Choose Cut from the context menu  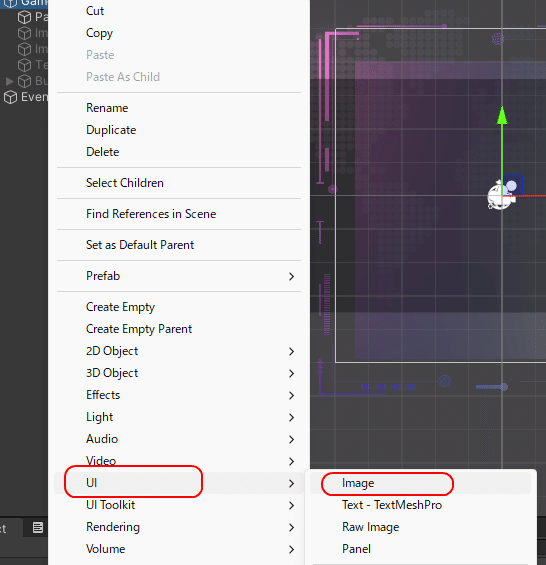(x=179, y=11)
